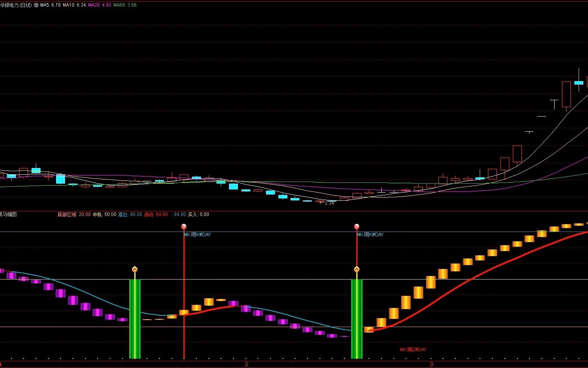Image resolution: width=588 pixels, height=368 pixels.
Task: Click the cyan candlestick at the price peak
Action: click(579, 83)
